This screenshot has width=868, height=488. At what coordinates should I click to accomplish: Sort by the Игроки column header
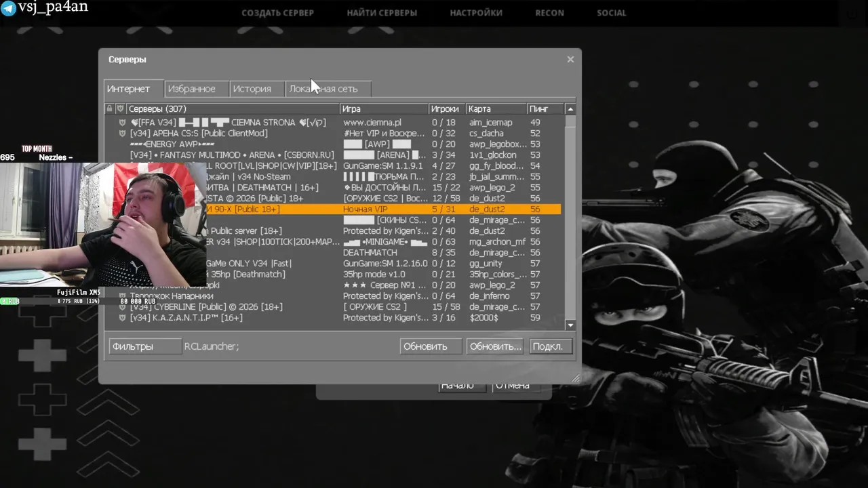point(448,108)
